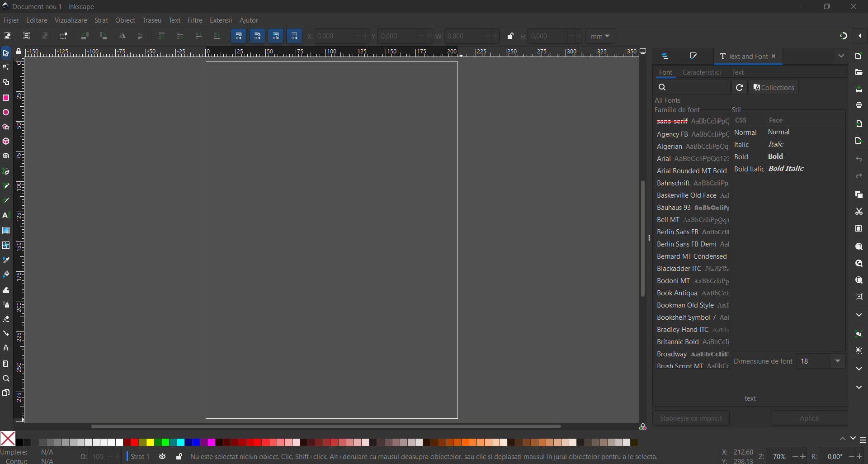The image size is (868, 464).
Task: Open the Fișier menu
Action: click(11, 20)
